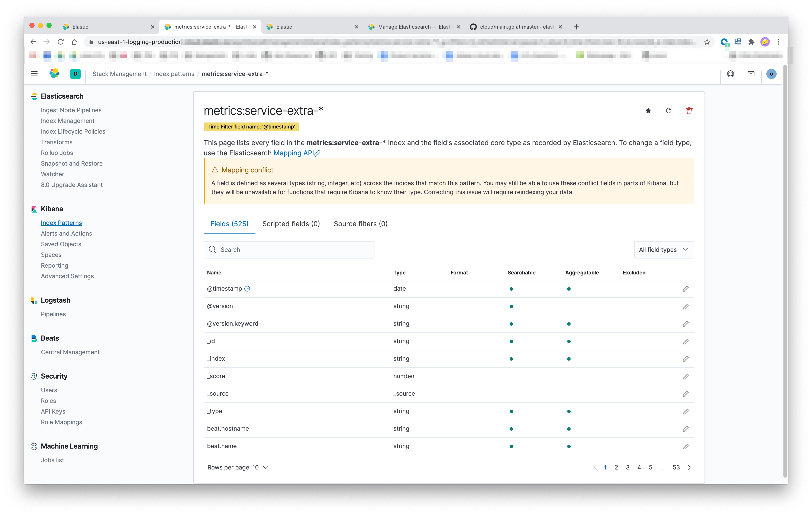Click inside the field search box
The image size is (812, 516).
coord(289,249)
